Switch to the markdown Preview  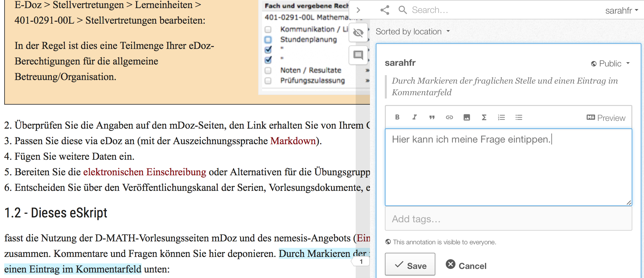coord(606,118)
